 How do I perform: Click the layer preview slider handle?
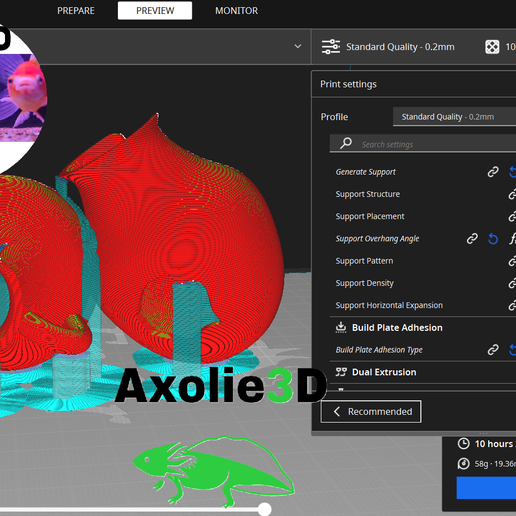coord(265,509)
